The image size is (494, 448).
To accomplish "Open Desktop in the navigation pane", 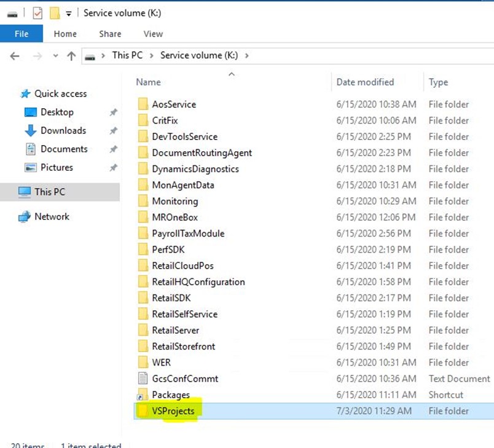I will pyautogui.click(x=57, y=112).
